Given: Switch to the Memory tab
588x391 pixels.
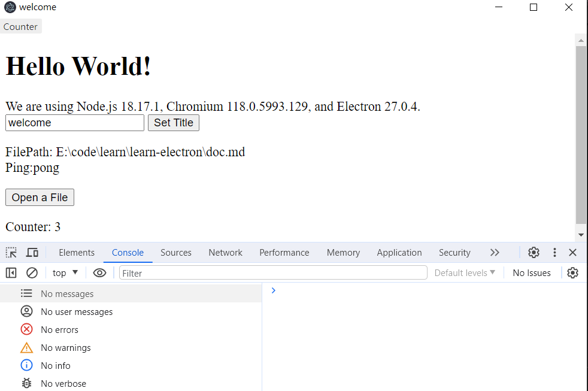Looking at the screenshot, I should (343, 252).
